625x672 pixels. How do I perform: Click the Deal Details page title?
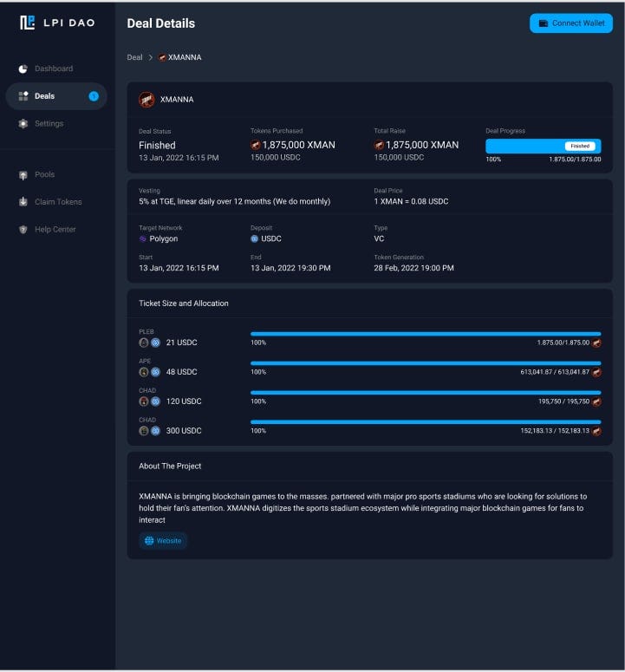click(161, 23)
